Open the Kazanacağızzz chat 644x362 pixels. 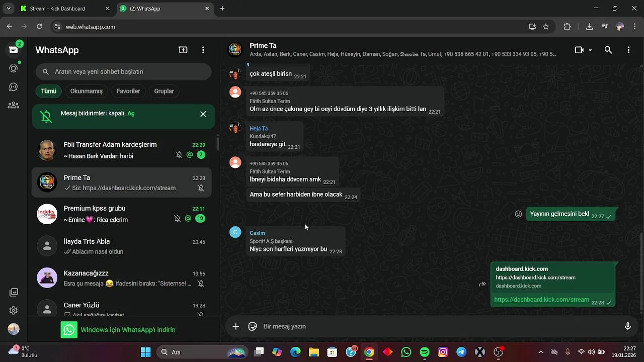(122, 278)
